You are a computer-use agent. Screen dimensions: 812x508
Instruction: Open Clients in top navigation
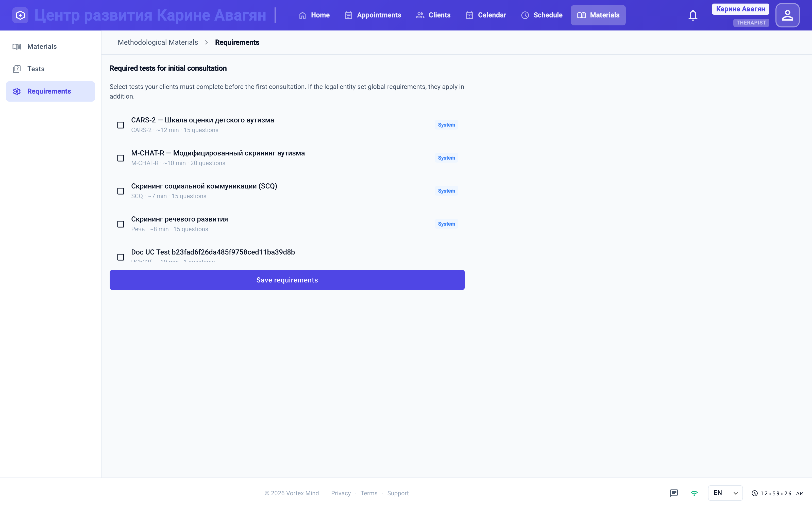(x=433, y=15)
